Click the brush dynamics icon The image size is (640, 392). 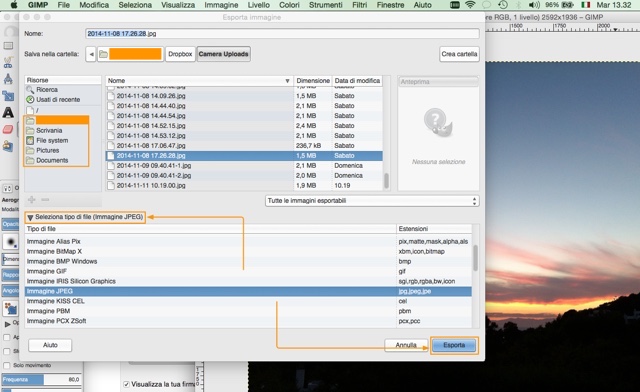(x=10, y=308)
